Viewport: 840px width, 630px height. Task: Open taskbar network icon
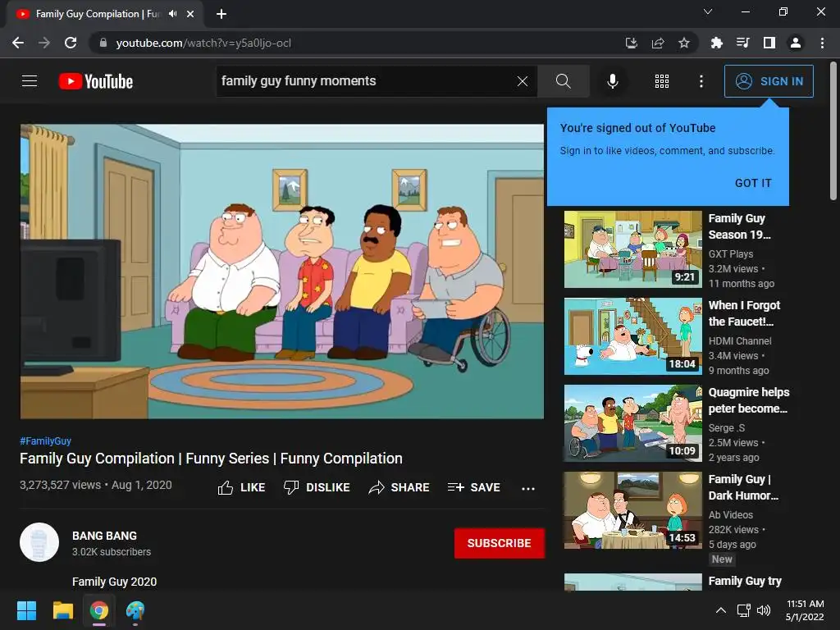pyautogui.click(x=743, y=610)
